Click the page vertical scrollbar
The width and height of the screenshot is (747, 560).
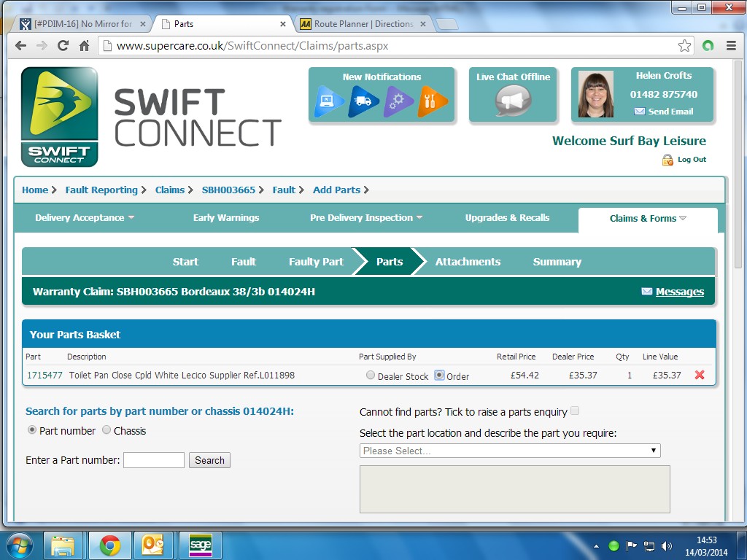tap(739, 165)
